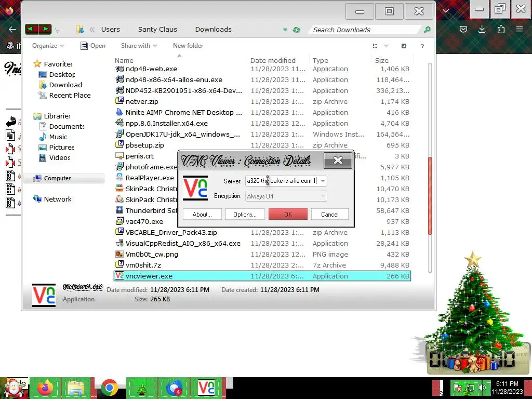The height and width of the screenshot is (399, 532).
Task: Cancel the VNC connection dialog
Action: point(330,215)
